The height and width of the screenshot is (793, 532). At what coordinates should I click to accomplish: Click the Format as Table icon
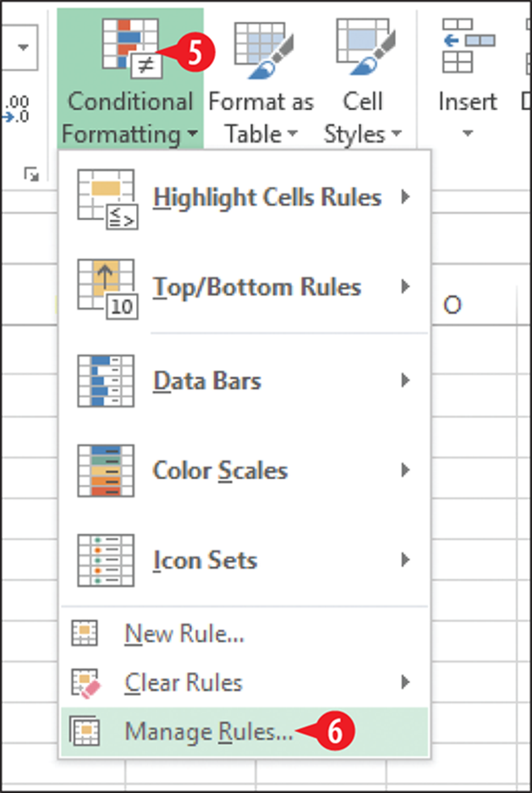261,47
